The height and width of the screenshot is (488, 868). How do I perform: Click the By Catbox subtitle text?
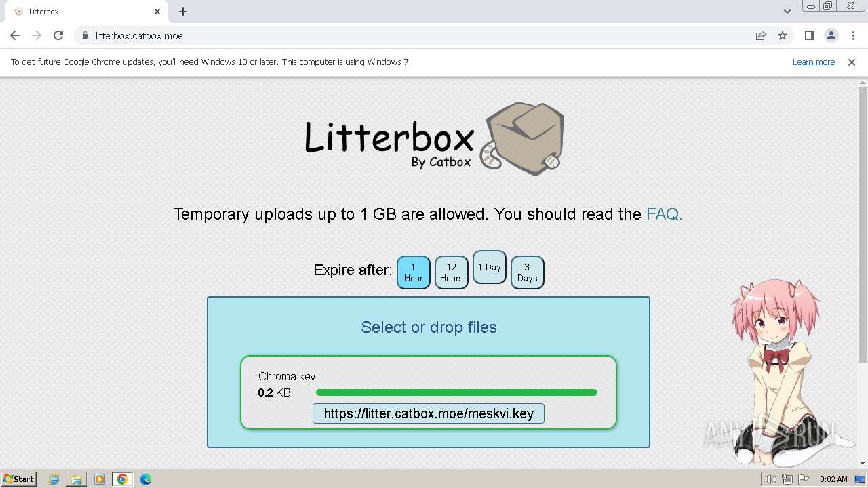point(441,162)
